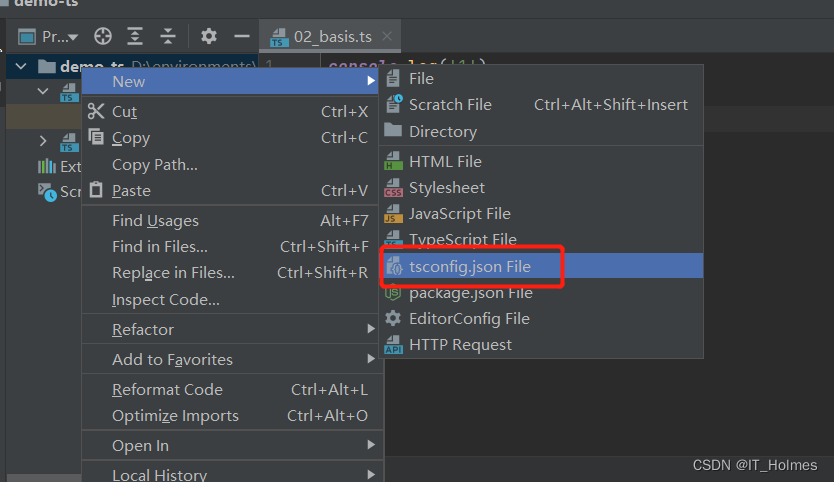Viewport: 834px width, 482px height.
Task: Click the Locate/Select Opened File crosshair icon
Action: tap(103, 37)
